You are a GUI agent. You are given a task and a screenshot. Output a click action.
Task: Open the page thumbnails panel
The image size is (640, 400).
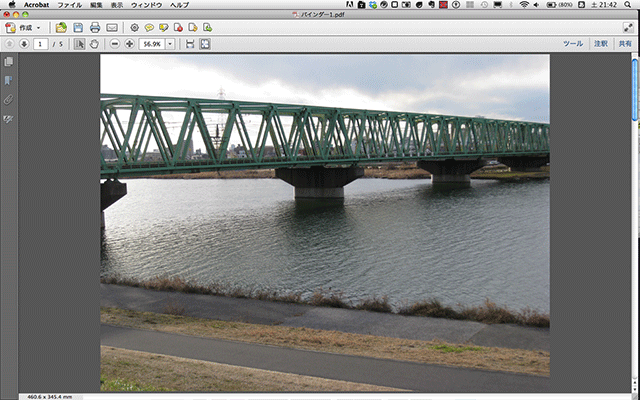[9, 62]
